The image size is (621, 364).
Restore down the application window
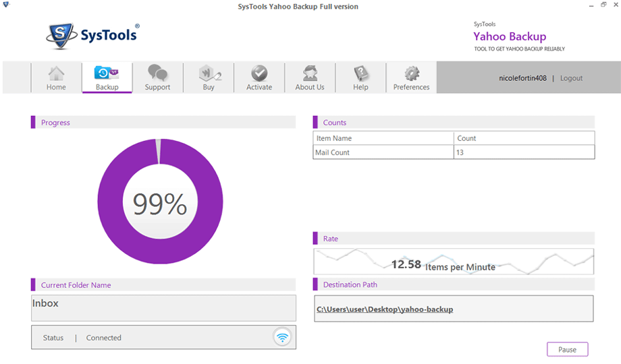(603, 5)
